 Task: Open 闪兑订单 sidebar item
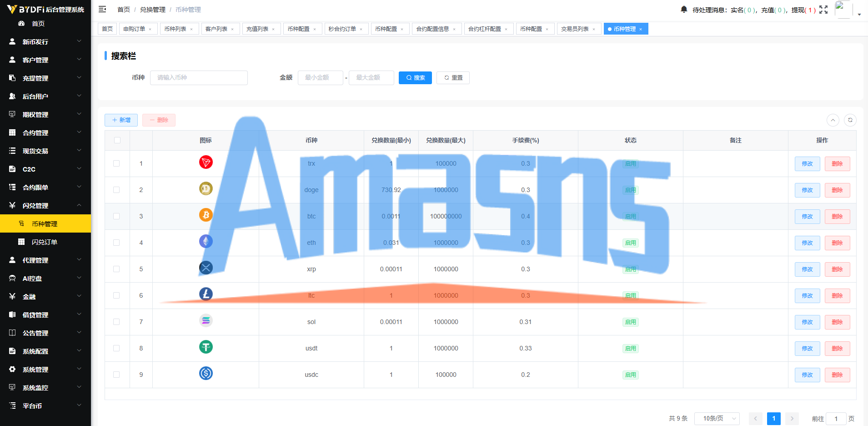[x=45, y=242]
